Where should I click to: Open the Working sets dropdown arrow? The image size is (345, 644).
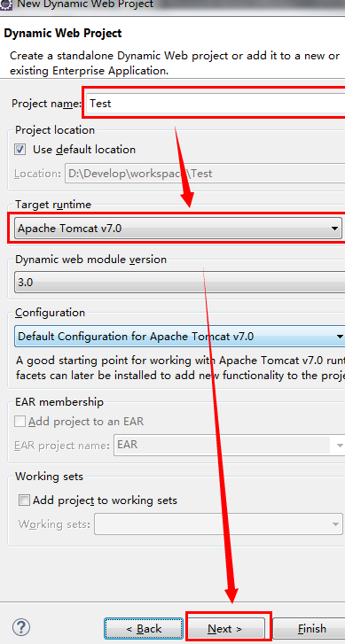point(334,524)
